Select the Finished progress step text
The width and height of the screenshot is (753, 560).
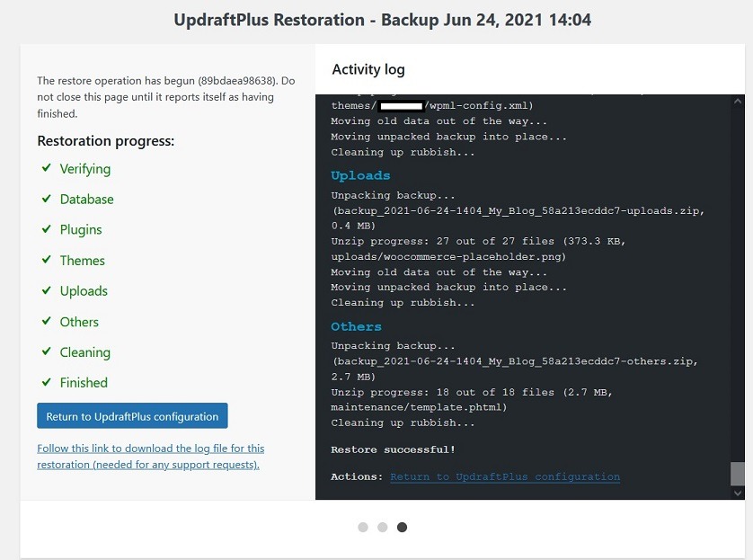pyautogui.click(x=84, y=383)
